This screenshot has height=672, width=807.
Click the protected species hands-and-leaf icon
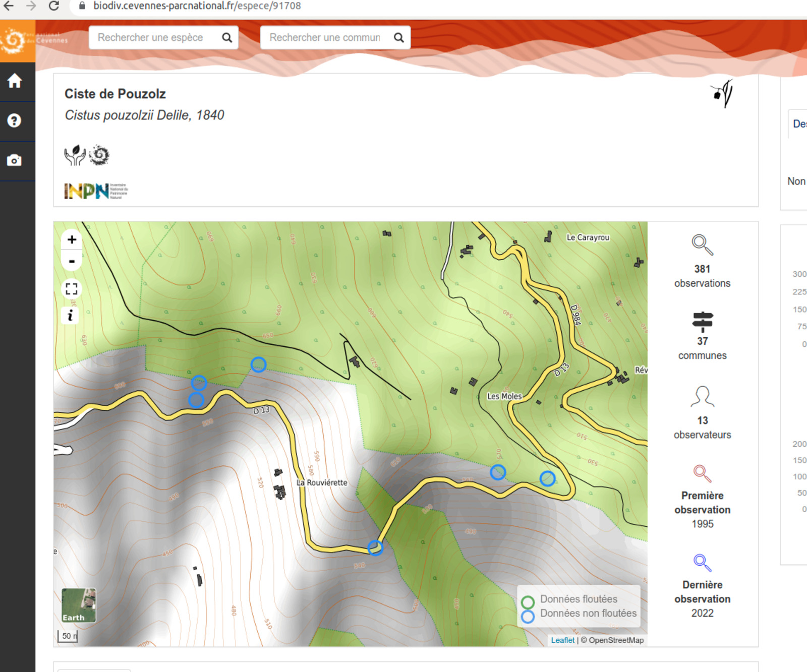75,155
